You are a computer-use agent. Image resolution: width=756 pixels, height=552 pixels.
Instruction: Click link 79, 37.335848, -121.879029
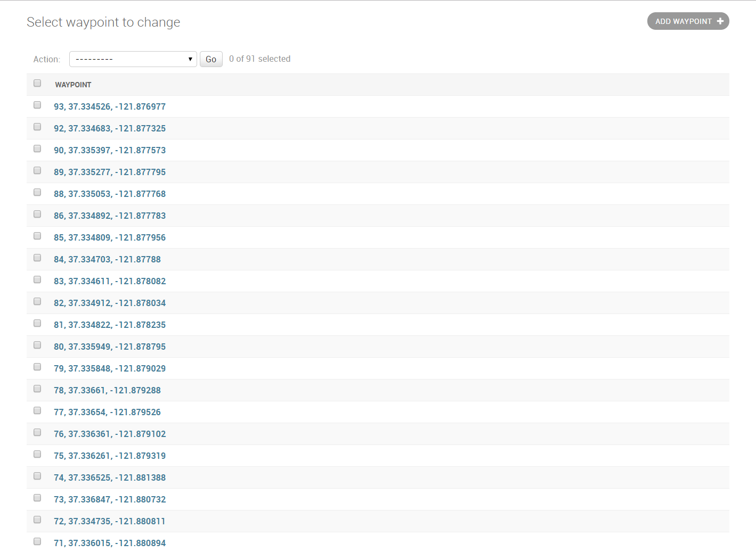(110, 368)
